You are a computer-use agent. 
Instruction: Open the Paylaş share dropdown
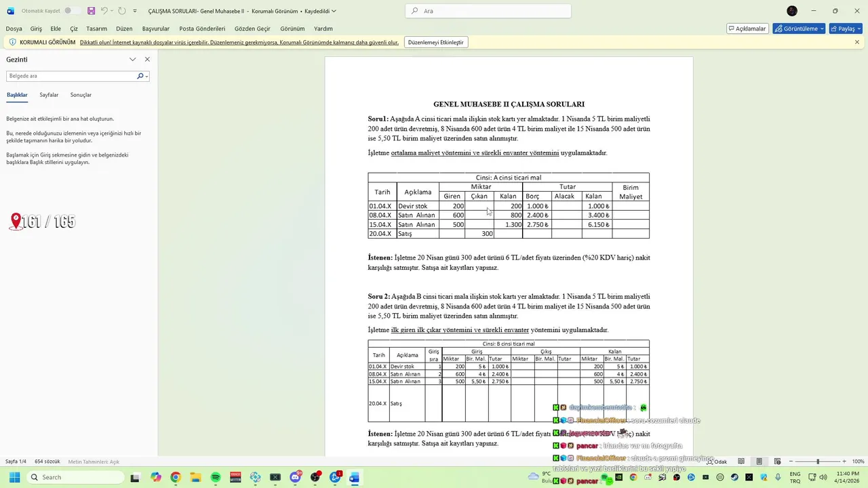[846, 28]
